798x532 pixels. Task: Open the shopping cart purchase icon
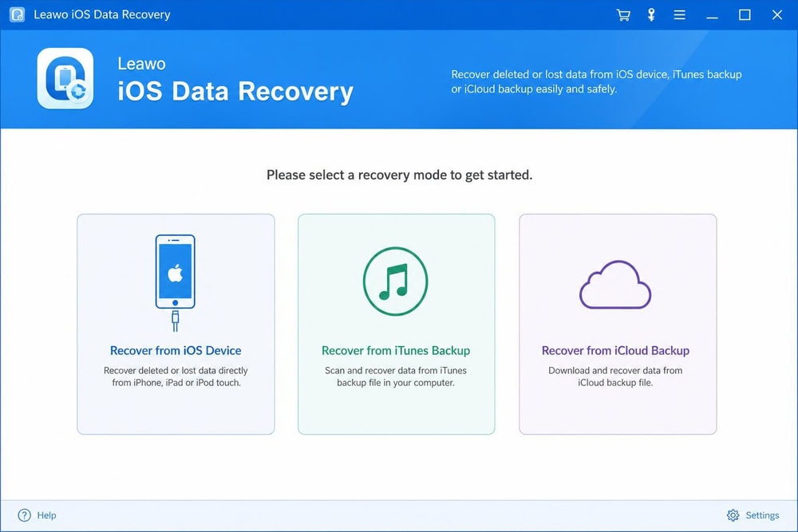(623, 14)
